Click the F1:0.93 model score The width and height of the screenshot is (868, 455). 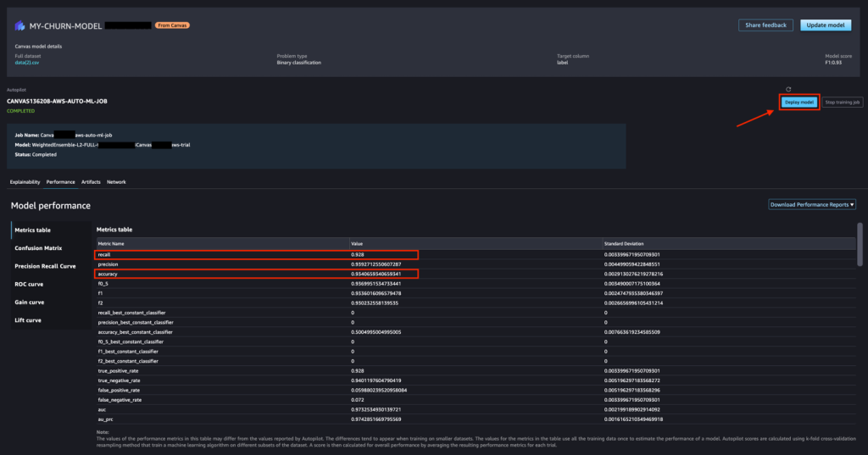[x=833, y=63]
